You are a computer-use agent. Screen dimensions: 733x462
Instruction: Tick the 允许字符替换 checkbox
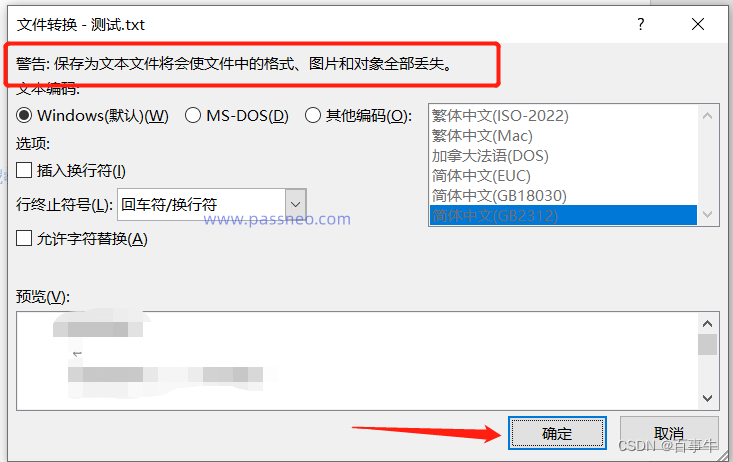click(24, 238)
